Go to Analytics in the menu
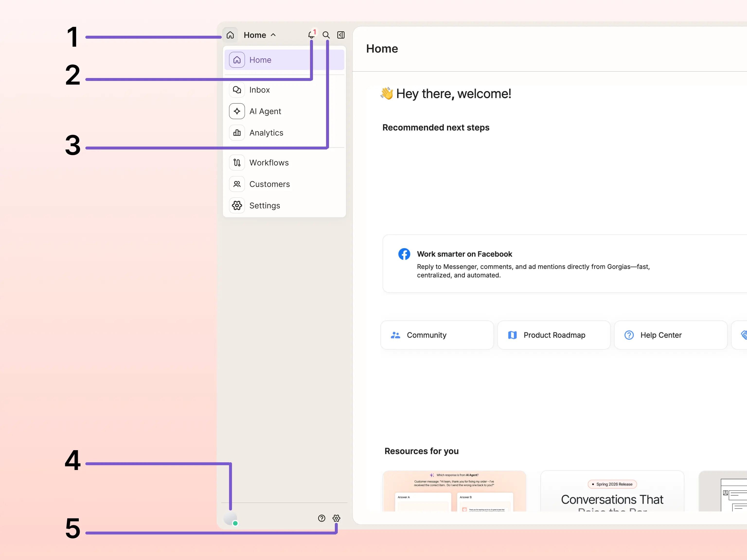Screen dimensions: 747x560 pos(284,133)
